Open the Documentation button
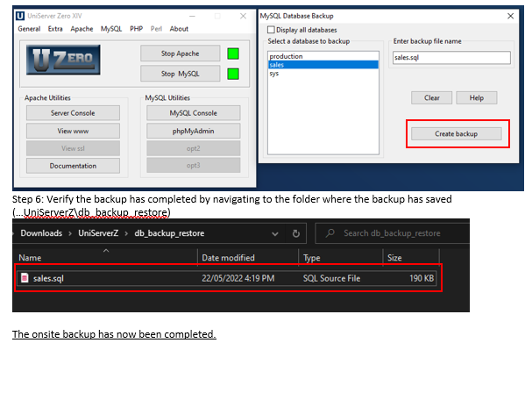 [73, 166]
